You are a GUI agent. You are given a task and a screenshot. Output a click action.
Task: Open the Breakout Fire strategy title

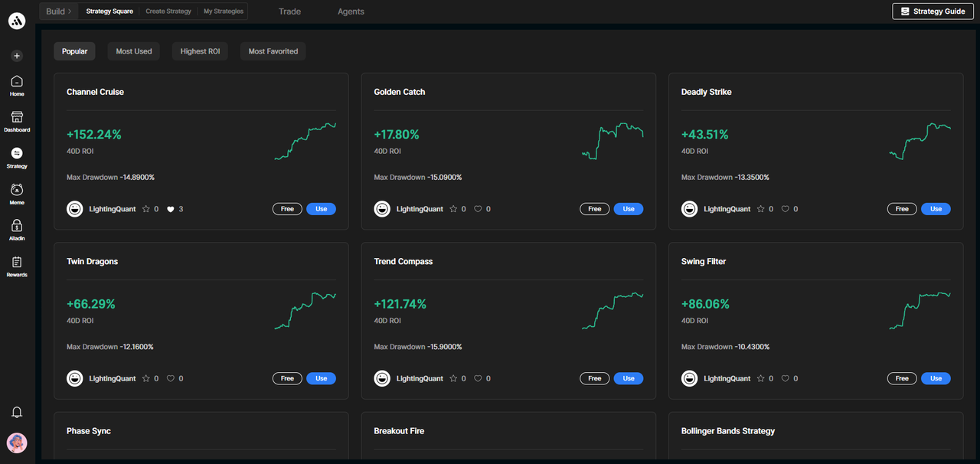399,431
